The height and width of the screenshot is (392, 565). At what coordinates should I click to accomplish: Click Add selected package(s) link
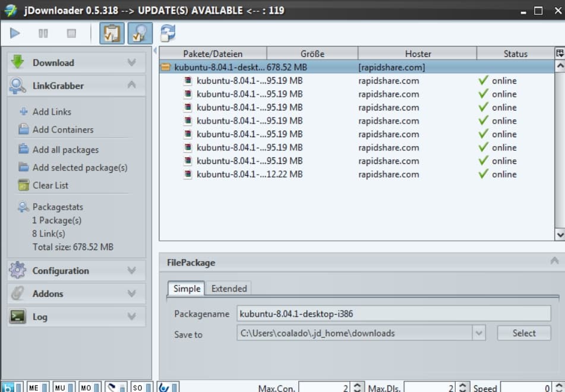click(x=80, y=167)
